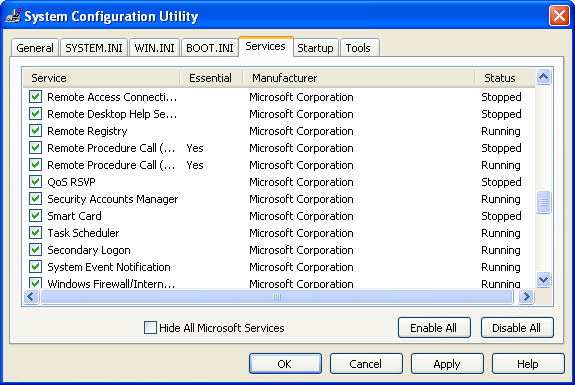Select the Smart Card service name
The image size is (575, 385).
click(74, 216)
